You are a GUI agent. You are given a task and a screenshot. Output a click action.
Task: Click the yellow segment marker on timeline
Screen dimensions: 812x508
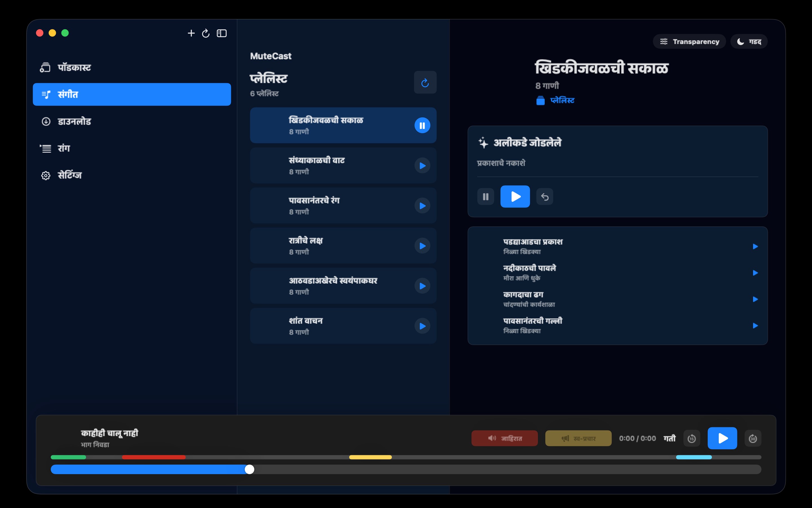point(370,457)
